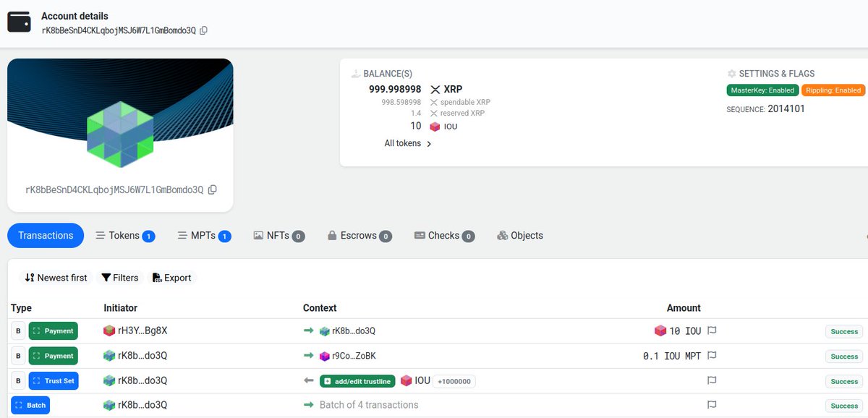The height and width of the screenshot is (418, 868).
Task: Click the Context column header
Action: [x=320, y=308]
